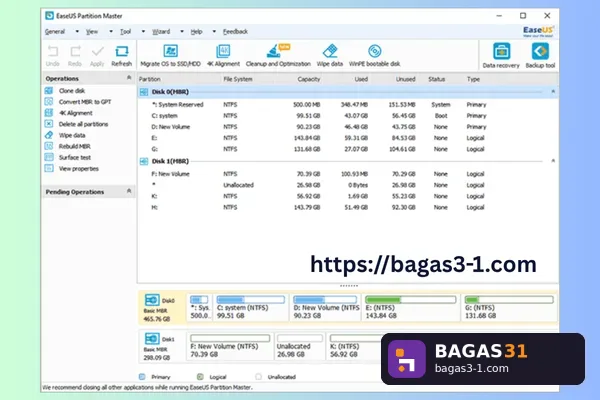Open the Tool menu
The width and height of the screenshot is (600, 400).
[x=125, y=31]
